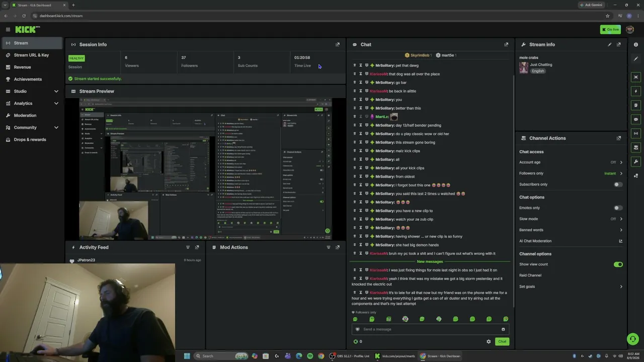Click the Ask Gemini button
The width and height of the screenshot is (644, 362).
[x=591, y=5]
